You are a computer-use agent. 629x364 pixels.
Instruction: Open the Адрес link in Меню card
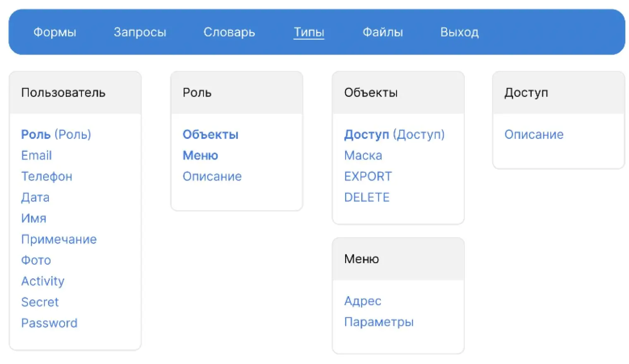(x=363, y=301)
